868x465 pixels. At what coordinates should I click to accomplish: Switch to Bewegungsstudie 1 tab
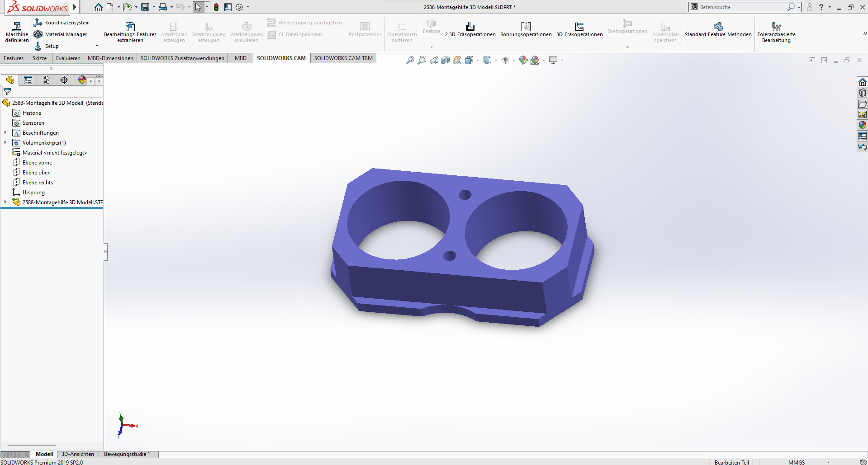(127, 454)
